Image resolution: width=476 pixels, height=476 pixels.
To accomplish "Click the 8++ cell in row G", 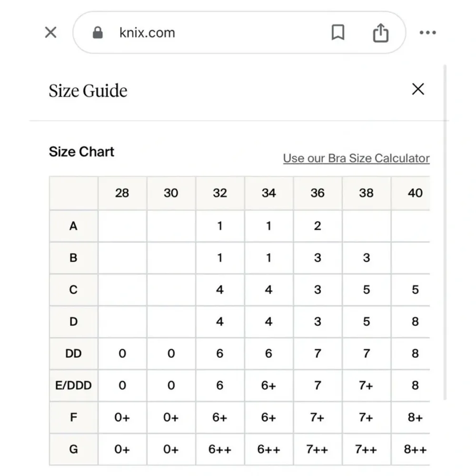I will tap(415, 449).
